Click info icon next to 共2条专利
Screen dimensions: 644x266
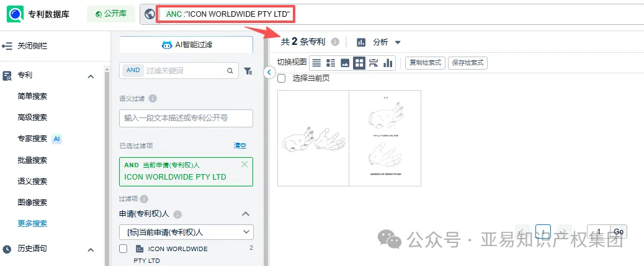click(335, 42)
